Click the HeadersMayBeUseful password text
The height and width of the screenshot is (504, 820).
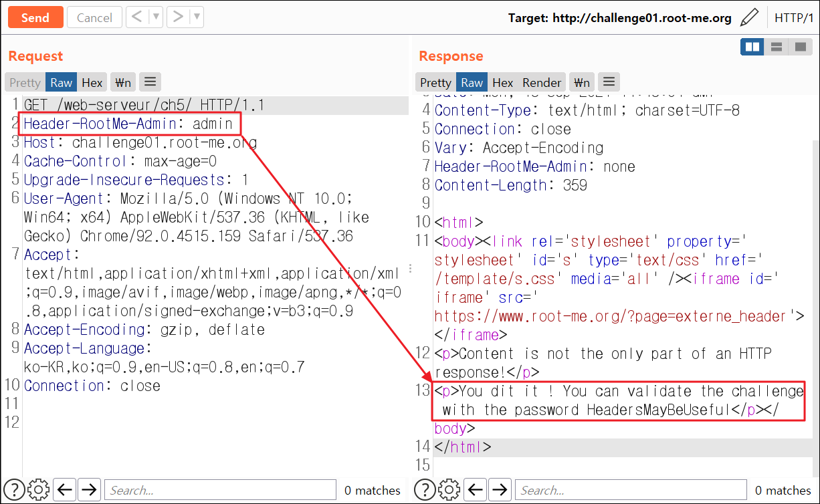pos(658,410)
